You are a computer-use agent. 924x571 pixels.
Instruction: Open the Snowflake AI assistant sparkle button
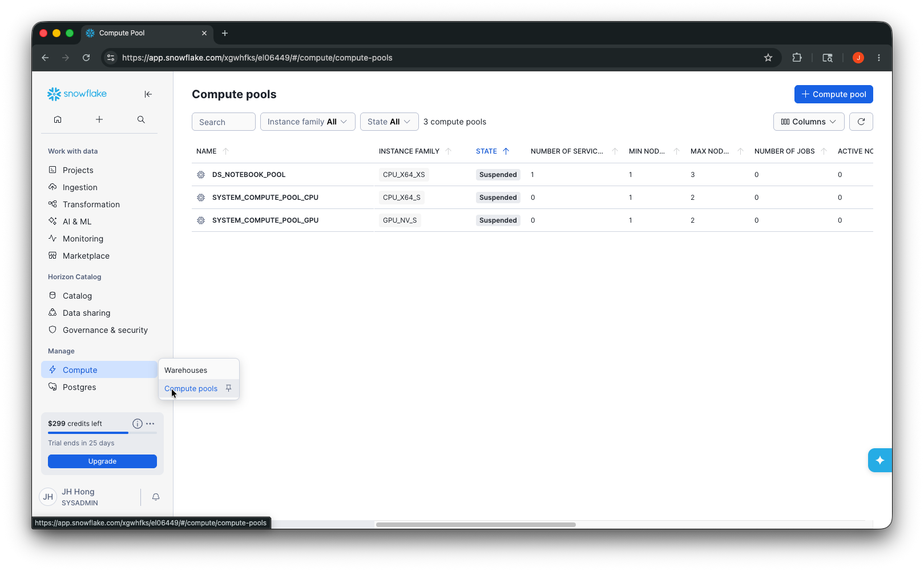coord(879,460)
